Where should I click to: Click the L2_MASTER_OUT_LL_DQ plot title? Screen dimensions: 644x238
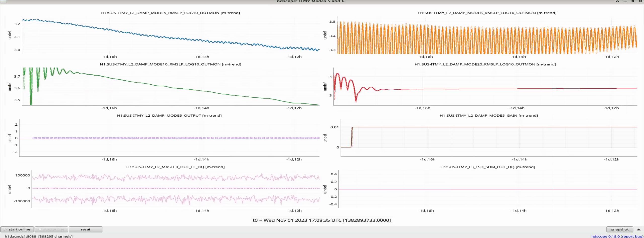coord(175,167)
